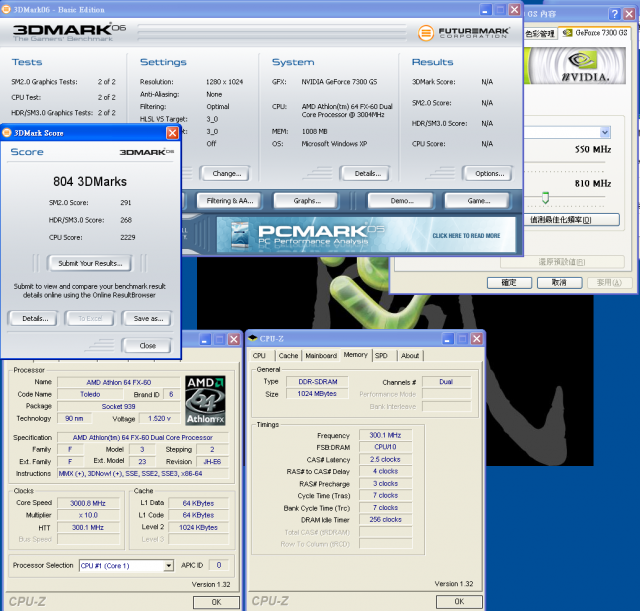Click the Name field AMD Athlon 64 FX-60
The width and height of the screenshot is (640, 611).
pyautogui.click(x=118, y=382)
